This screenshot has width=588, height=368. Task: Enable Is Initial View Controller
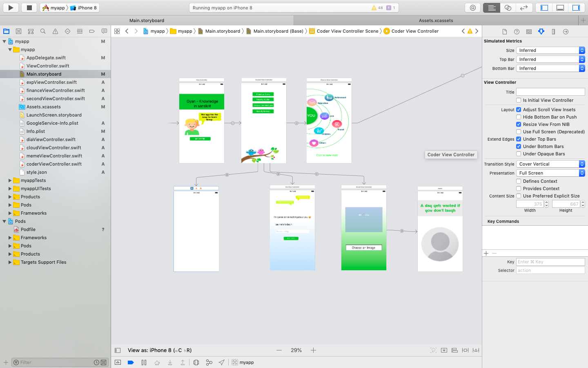click(519, 100)
